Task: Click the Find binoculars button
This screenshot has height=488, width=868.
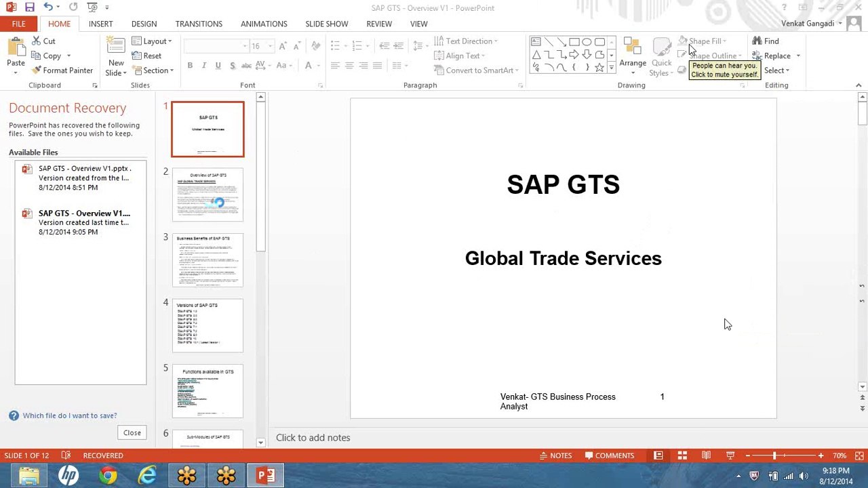Action: coord(766,41)
